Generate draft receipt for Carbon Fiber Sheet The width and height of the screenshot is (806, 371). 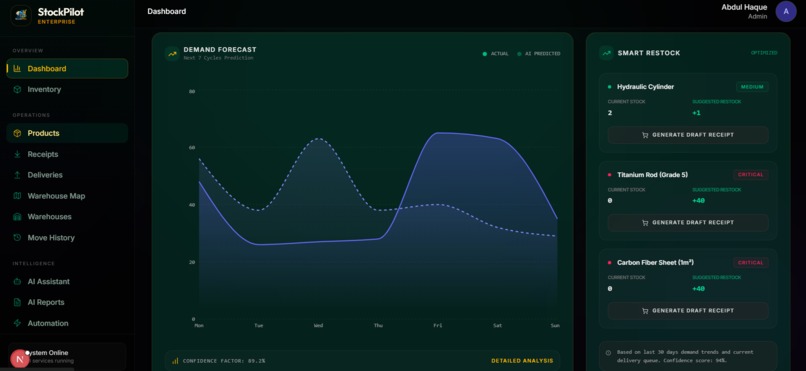tap(688, 310)
